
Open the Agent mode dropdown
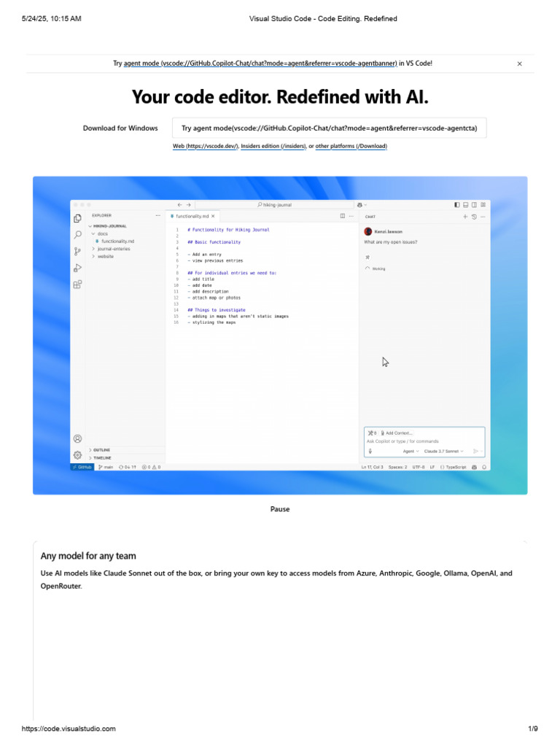411,451
